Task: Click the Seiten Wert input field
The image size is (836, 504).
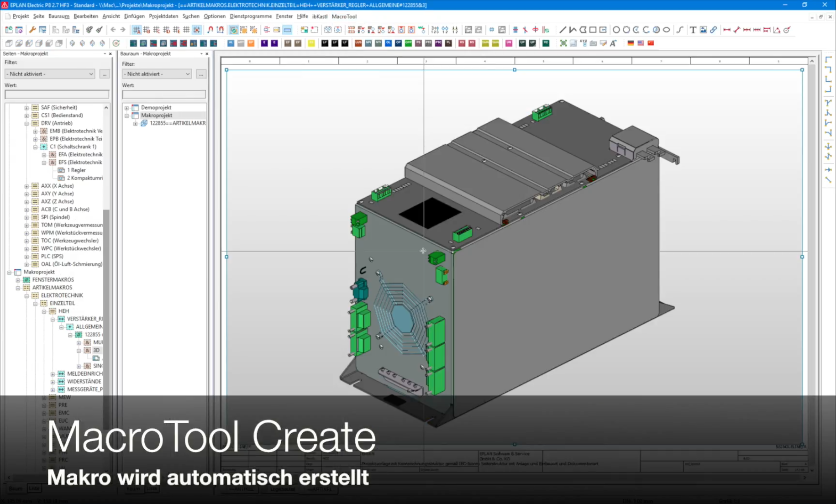Action: tap(57, 94)
